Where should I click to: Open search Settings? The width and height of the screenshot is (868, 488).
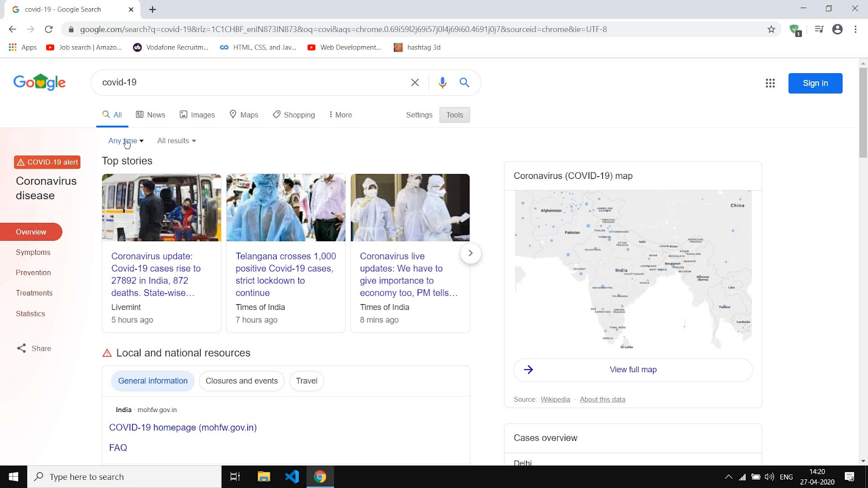pos(419,115)
